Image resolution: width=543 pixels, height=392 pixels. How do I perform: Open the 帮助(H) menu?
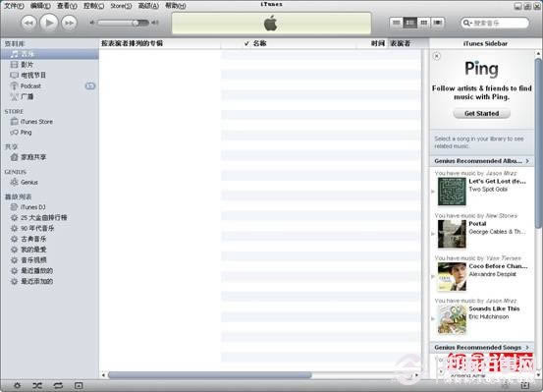pyautogui.click(x=175, y=6)
